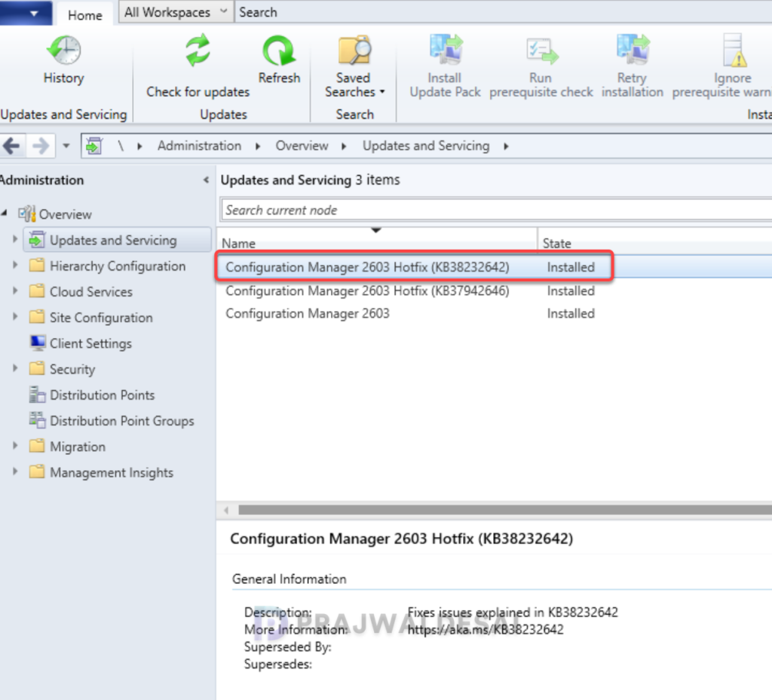The height and width of the screenshot is (700, 772).
Task: Go back with the left arrow
Action: (11, 146)
